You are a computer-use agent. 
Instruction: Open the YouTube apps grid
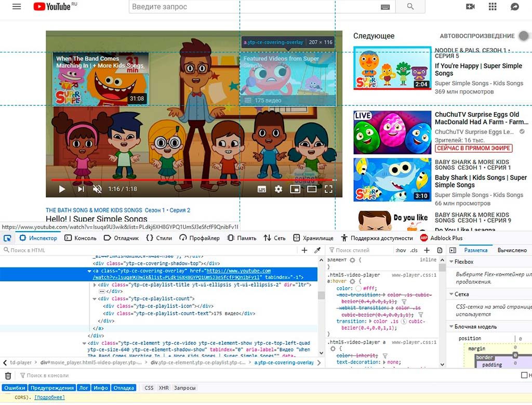coord(493,6)
